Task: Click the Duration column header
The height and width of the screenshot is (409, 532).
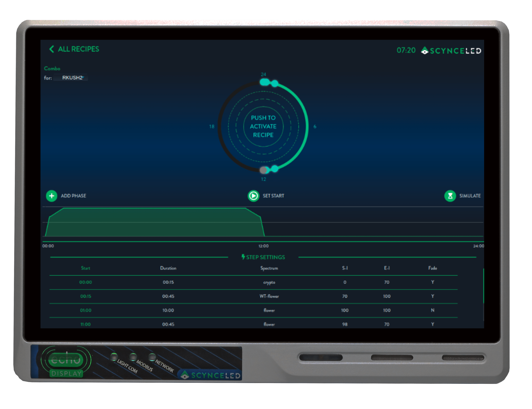Action: point(168,268)
